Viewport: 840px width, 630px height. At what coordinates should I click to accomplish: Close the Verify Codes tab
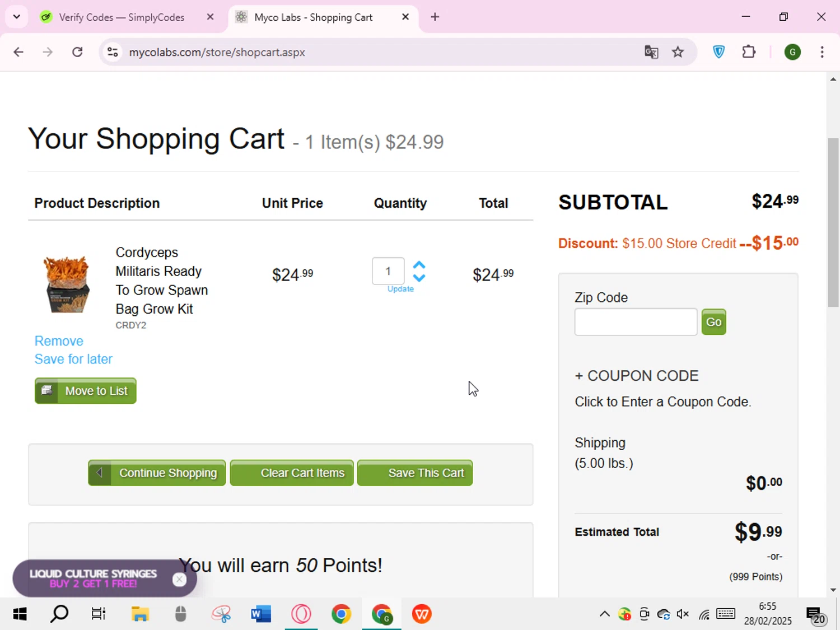tap(211, 17)
